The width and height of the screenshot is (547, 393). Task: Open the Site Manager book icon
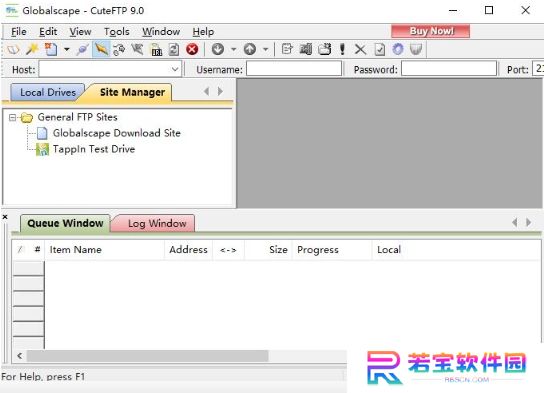pyautogui.click(x=13, y=50)
